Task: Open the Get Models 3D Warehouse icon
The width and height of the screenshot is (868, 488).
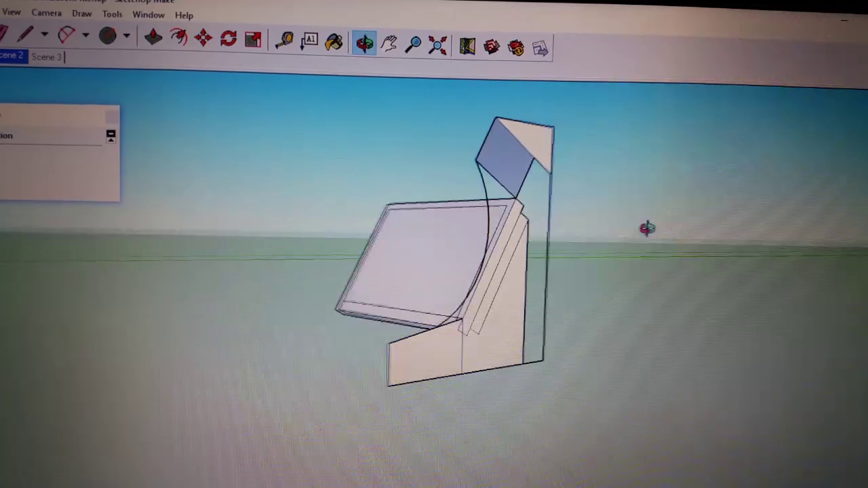Action: click(492, 47)
